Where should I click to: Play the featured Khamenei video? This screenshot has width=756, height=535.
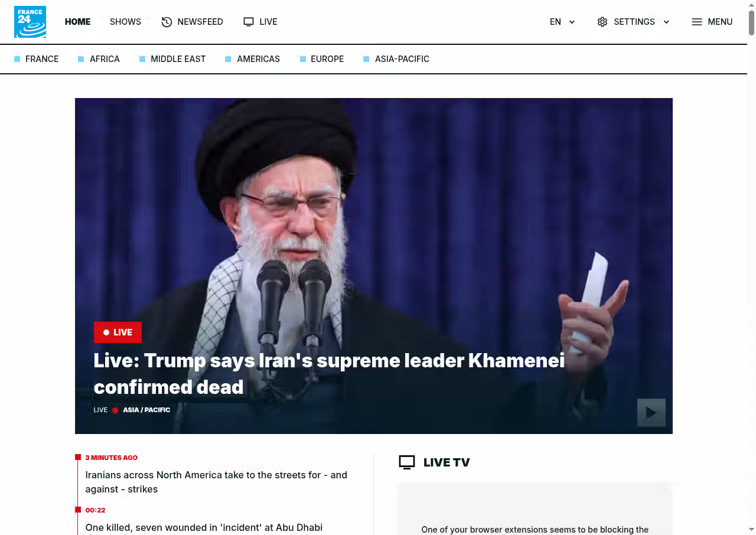[x=651, y=413]
